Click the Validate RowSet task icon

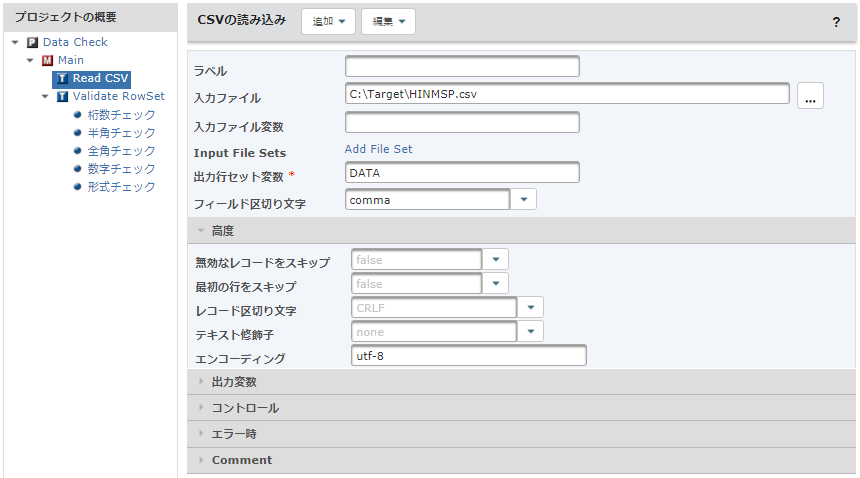(63, 96)
